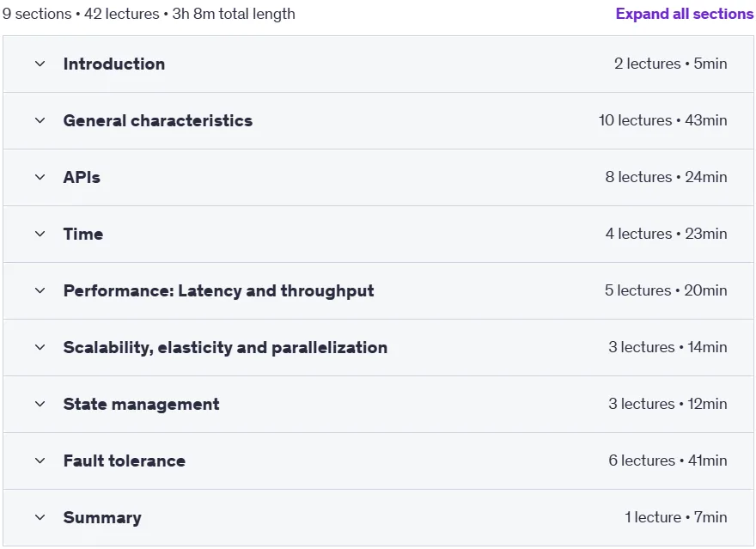Open the Introduction section title

113,64
